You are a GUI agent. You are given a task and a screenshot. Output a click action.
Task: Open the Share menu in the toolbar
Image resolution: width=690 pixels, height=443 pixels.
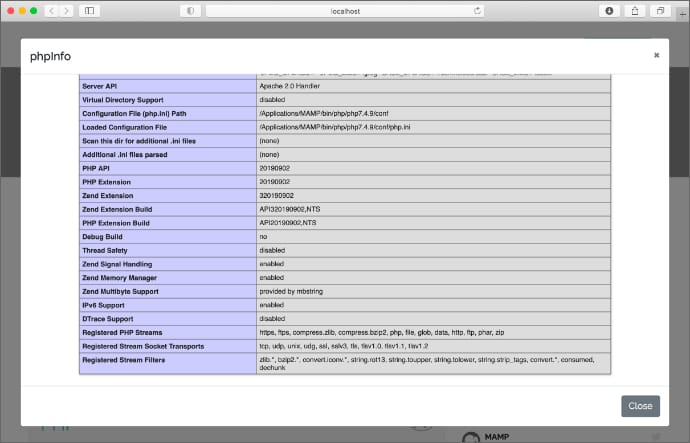635,10
